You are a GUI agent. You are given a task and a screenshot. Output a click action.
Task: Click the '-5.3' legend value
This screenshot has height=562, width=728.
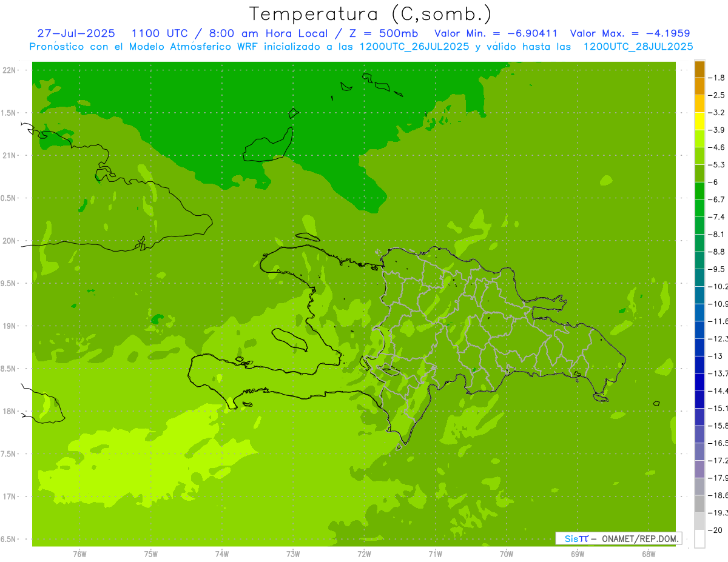click(x=716, y=165)
